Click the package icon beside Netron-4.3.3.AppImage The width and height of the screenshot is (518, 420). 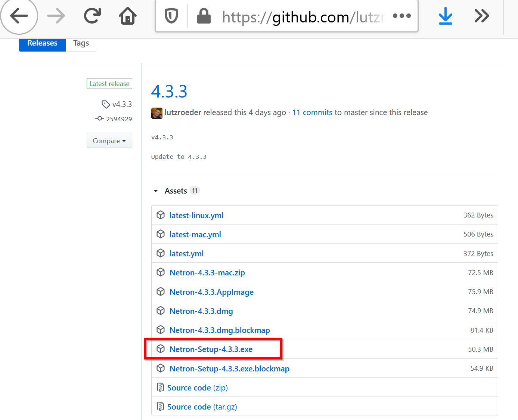point(161,291)
